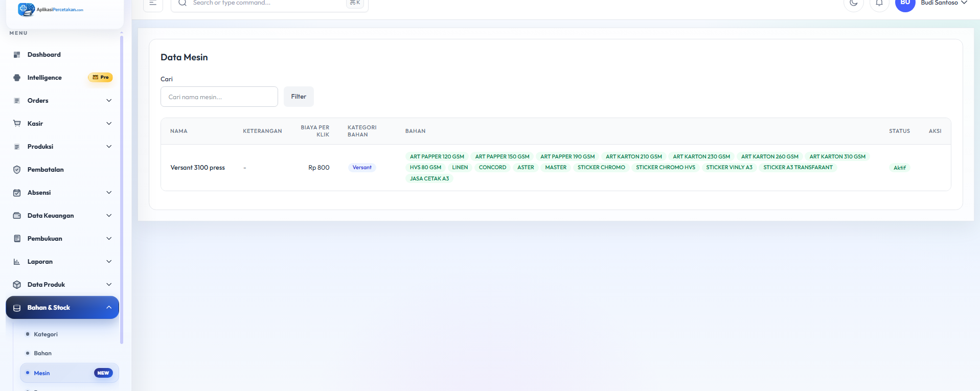Screen dimensions: 980x391
Task: Click the Filter button
Action: [x=299, y=97]
